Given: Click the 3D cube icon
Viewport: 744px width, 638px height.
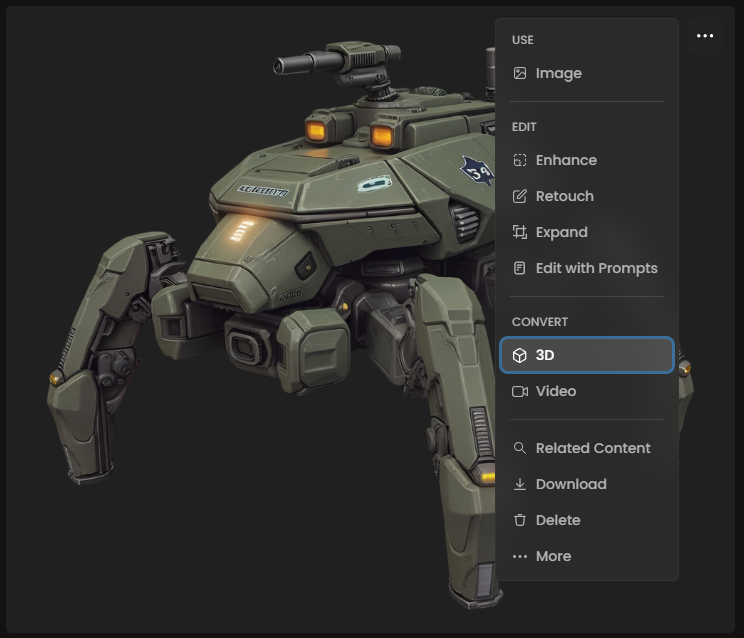Looking at the screenshot, I should click(519, 355).
